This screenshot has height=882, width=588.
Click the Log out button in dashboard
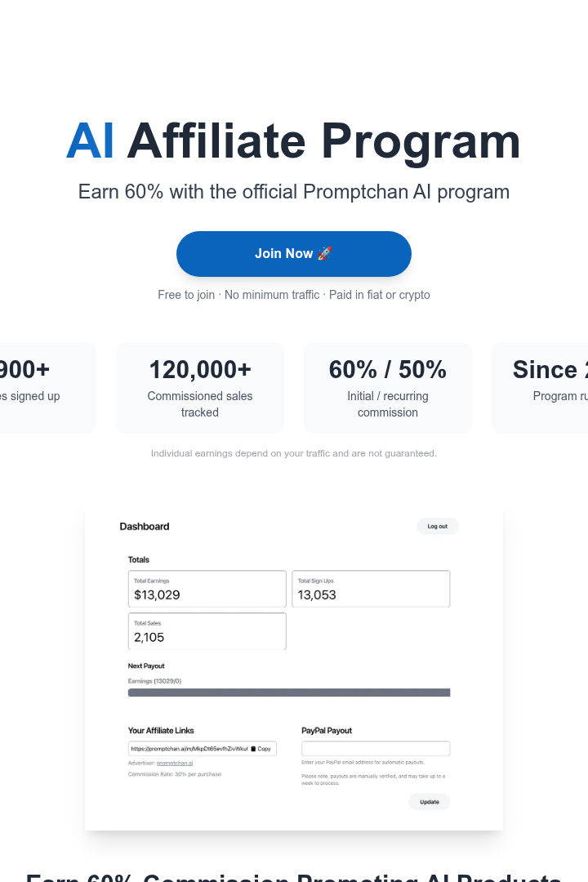tap(437, 527)
